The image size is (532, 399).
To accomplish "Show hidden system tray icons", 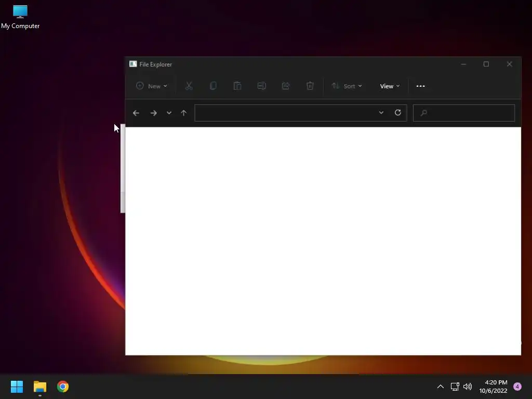I will [441, 387].
